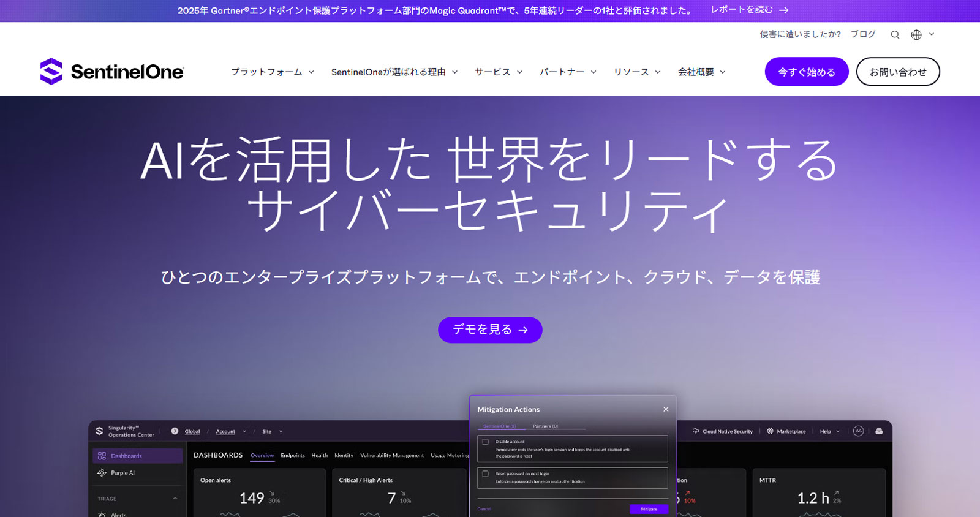
Task: Expand the 会社概要 navigation menu
Action: [x=702, y=72]
